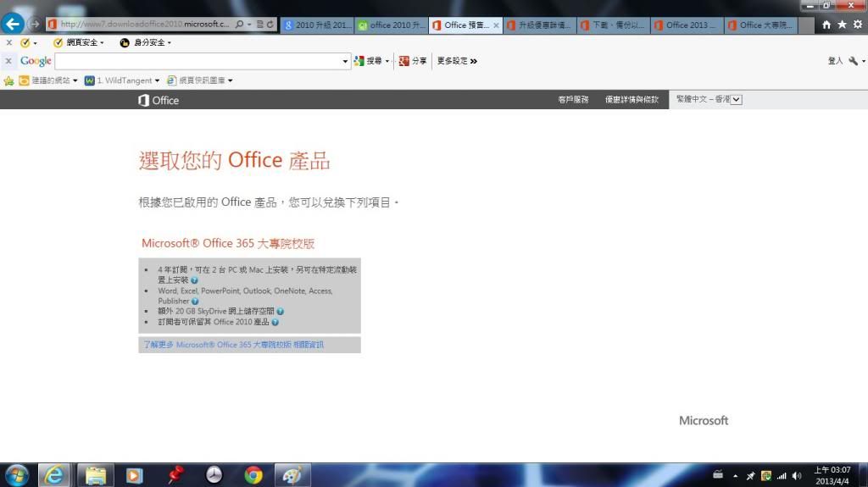Click the Google+ 分享 button
The image size is (868, 487).
click(413, 61)
